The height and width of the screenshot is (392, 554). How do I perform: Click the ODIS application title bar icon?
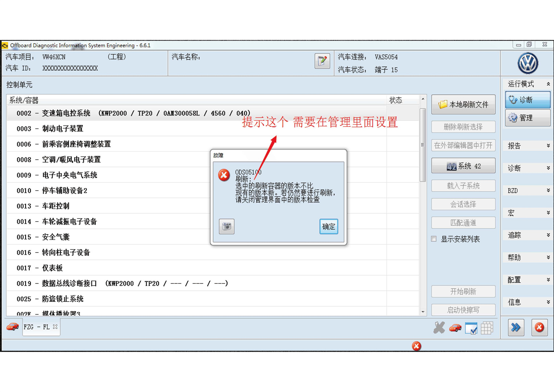(x=5, y=45)
